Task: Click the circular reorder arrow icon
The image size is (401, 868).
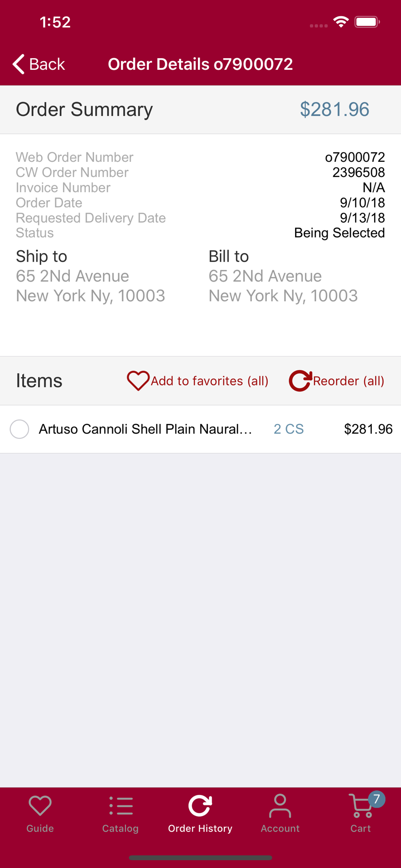Action: pos(300,381)
